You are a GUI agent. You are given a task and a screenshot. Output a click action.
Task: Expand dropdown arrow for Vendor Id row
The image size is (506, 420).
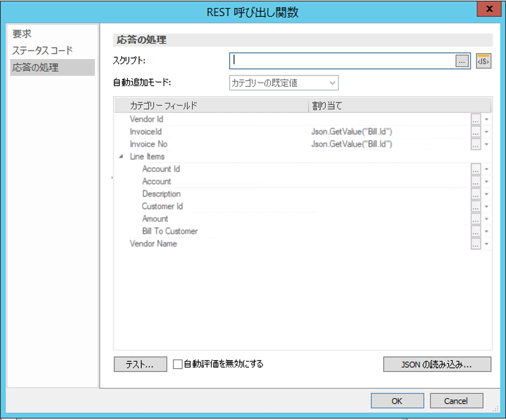pos(486,119)
